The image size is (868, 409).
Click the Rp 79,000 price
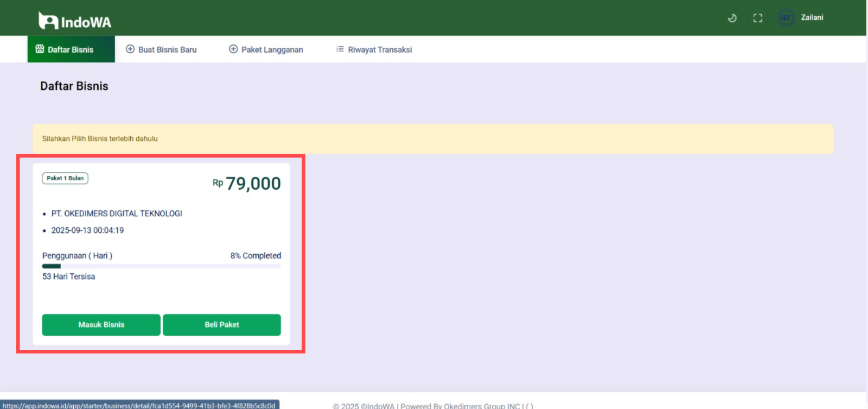[x=247, y=184]
